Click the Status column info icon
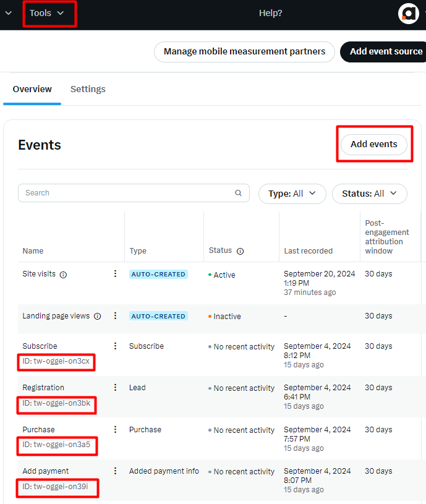 point(240,251)
